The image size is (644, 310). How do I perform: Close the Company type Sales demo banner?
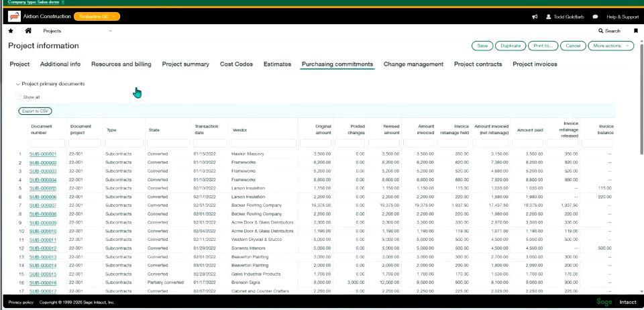[x=63, y=2]
